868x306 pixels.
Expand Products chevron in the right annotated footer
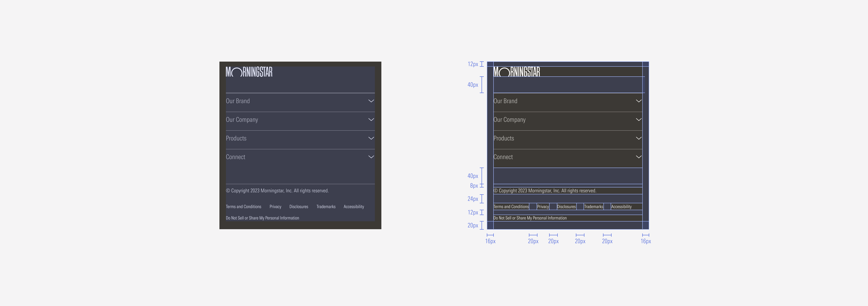click(638, 138)
